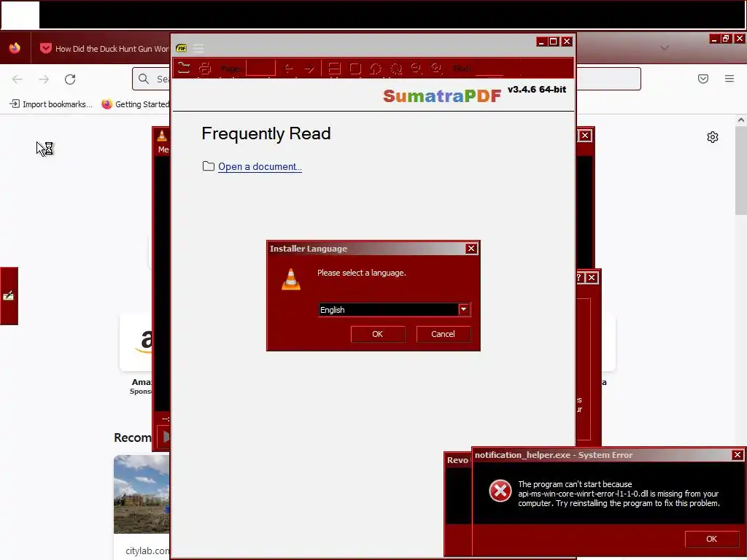
Task: Click the Page number field in SumatraPDF
Action: (x=260, y=69)
